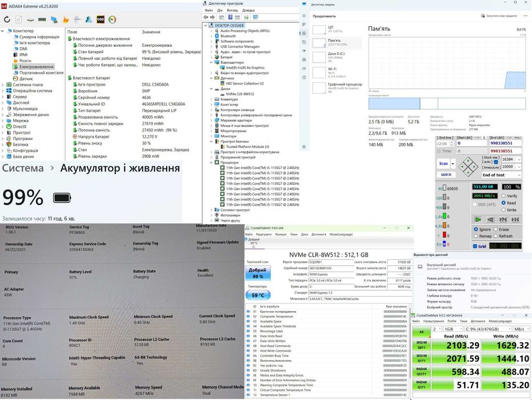Click the reverse play arrow in Victoria scan
The image size is (532, 400).
click(x=490, y=219)
